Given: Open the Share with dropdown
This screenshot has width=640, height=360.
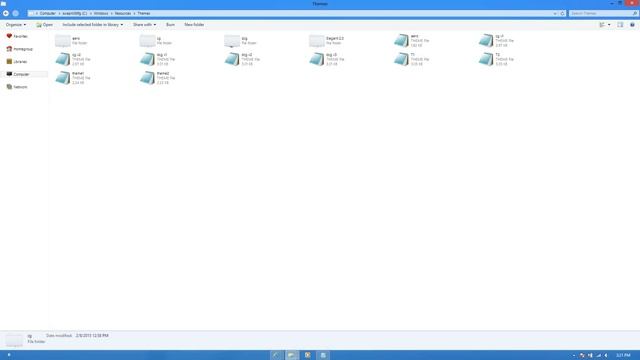Looking at the screenshot, I should pos(144,25).
